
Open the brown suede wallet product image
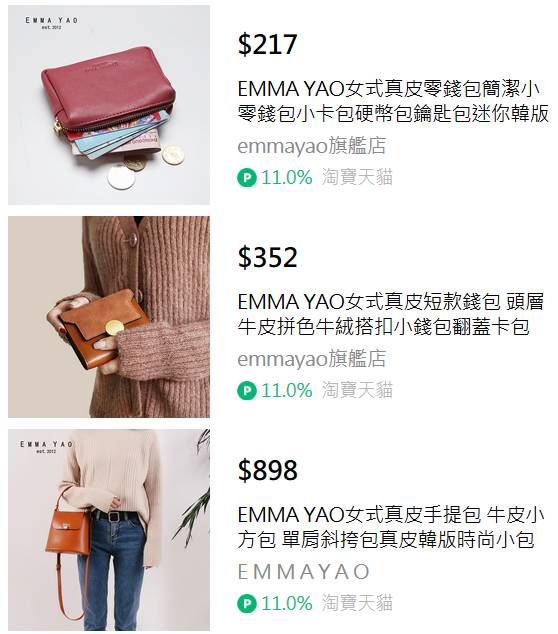click(109, 317)
